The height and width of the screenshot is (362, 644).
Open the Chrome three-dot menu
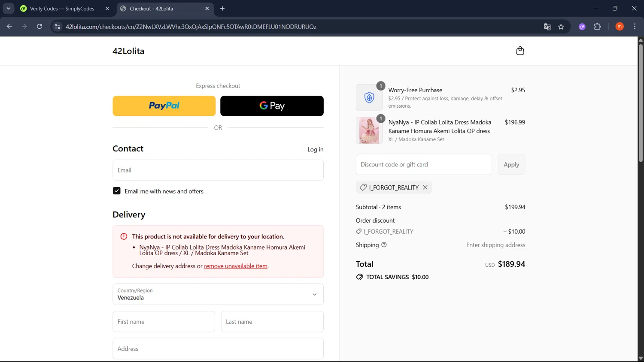pyautogui.click(x=635, y=27)
